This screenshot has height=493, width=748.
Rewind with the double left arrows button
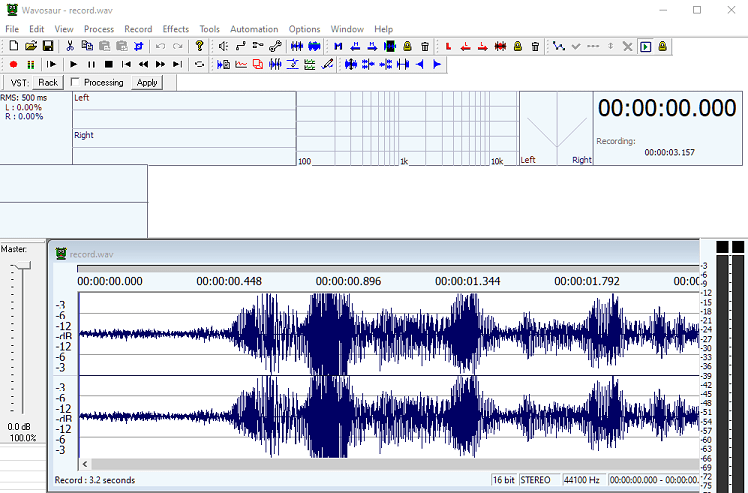(x=143, y=64)
